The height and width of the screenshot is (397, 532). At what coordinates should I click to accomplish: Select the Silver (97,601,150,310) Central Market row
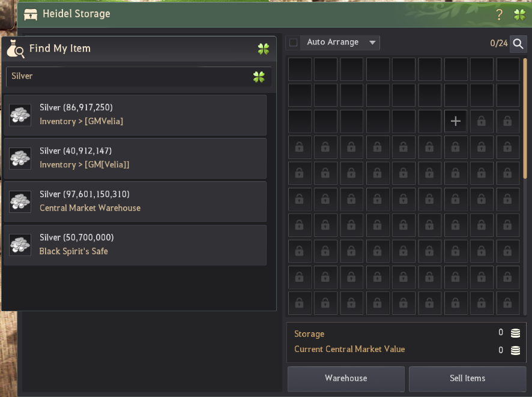(135, 201)
